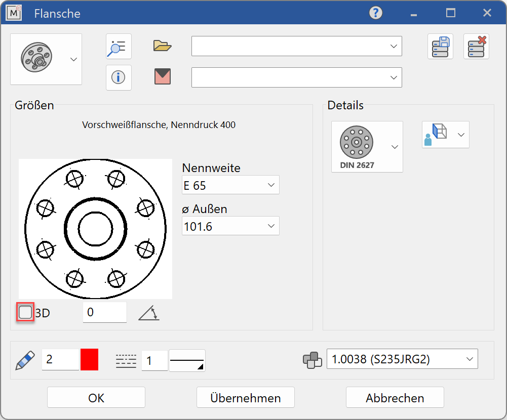Screen dimensions: 507x420
Task: Click the info button
Action: tap(119, 77)
